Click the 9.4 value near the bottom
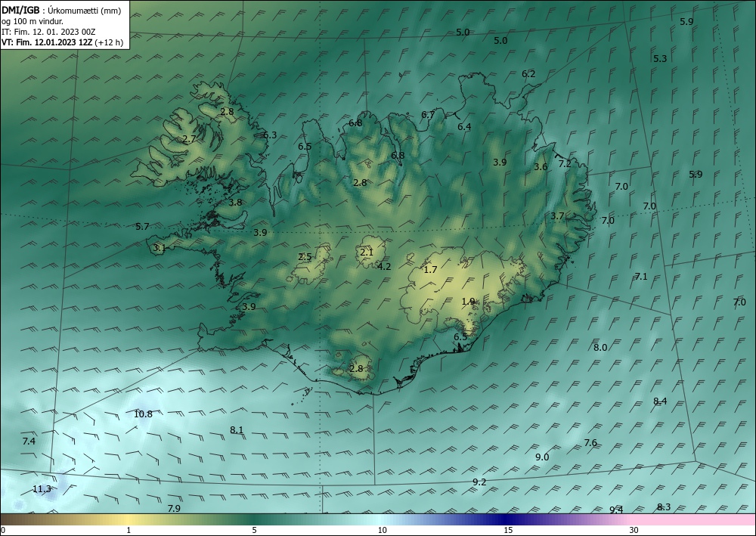Screen dimensions: 756x536 pyautogui.click(x=616, y=510)
